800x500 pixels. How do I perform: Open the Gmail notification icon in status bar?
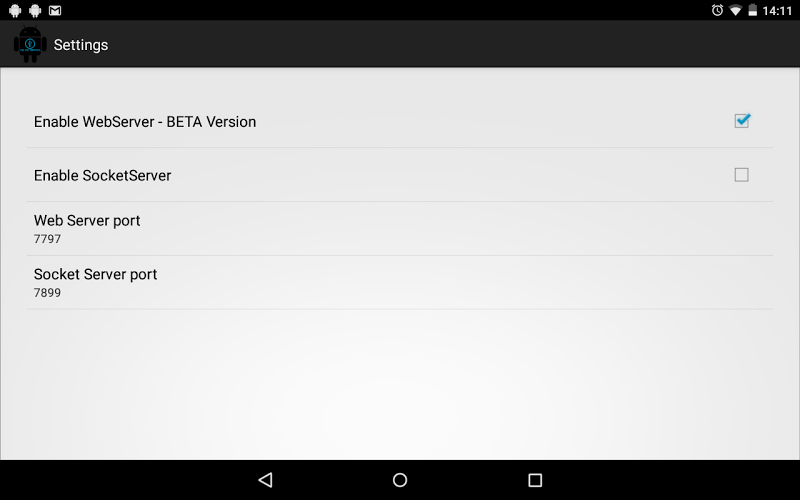[55, 10]
